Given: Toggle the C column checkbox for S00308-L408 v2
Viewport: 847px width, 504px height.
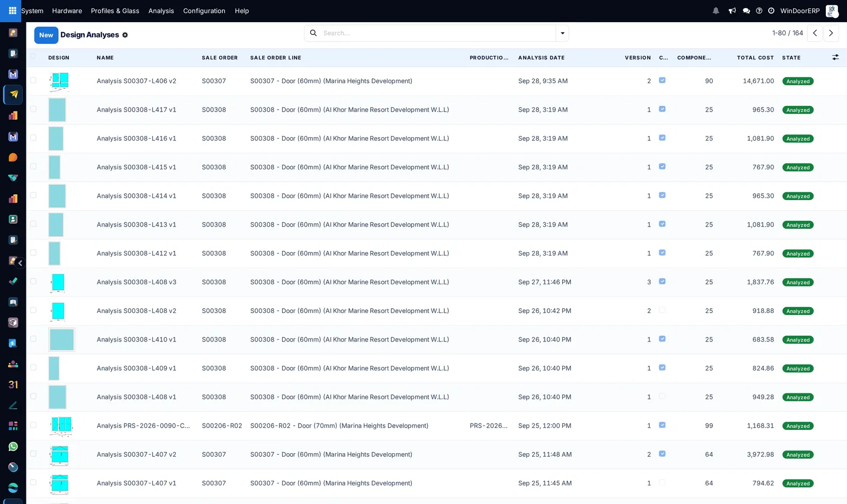Looking at the screenshot, I should (x=662, y=310).
